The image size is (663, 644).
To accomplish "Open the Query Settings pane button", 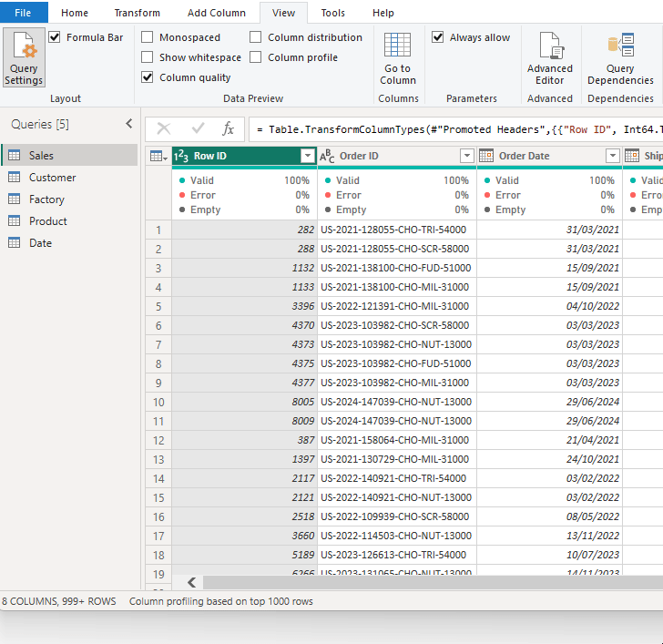I will 24,57.
